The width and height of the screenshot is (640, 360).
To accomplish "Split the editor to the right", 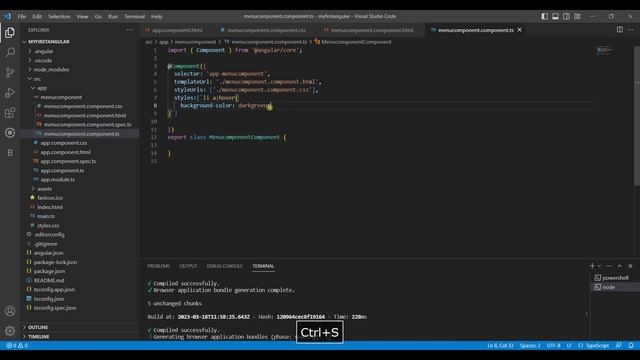I will (620, 30).
